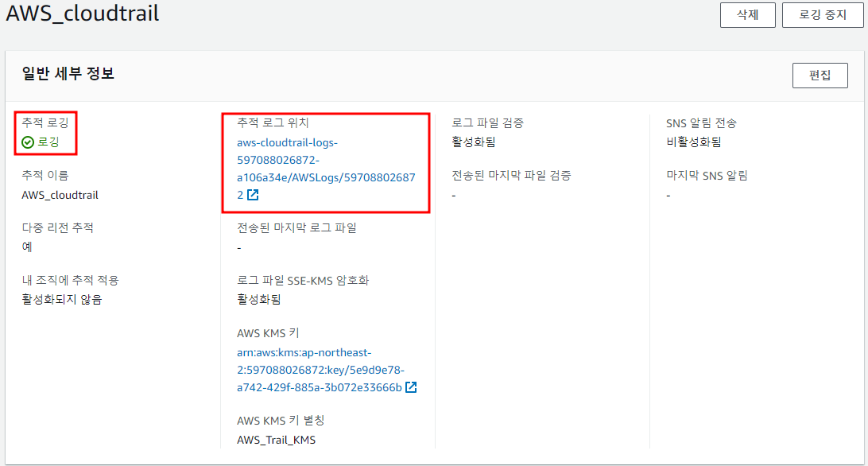Select the 비활성화됨 SNS value
Viewport: 868px width, 466px height.
(694, 142)
